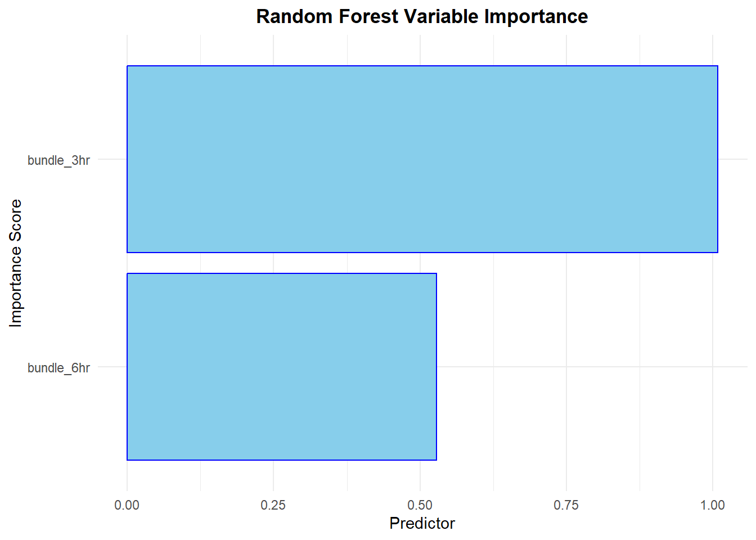Click the 0.75 axis tick label
The height and width of the screenshot is (540, 756).
566,505
